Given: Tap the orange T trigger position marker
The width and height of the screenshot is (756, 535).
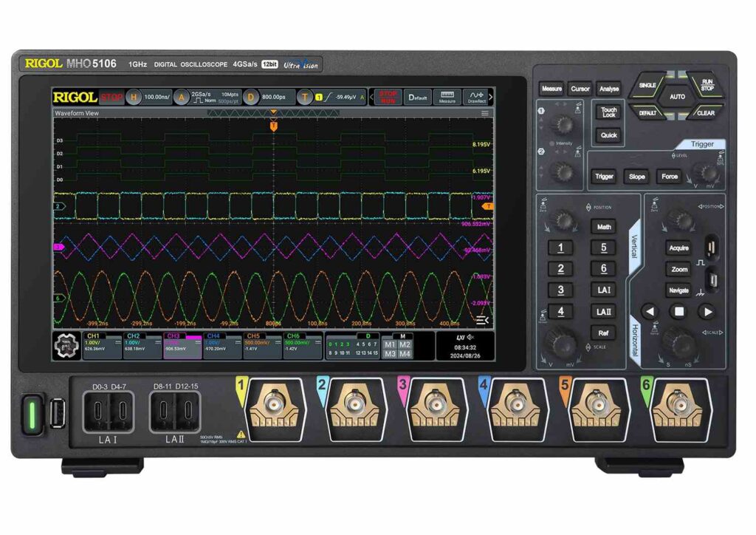Looking at the screenshot, I should (273, 126).
